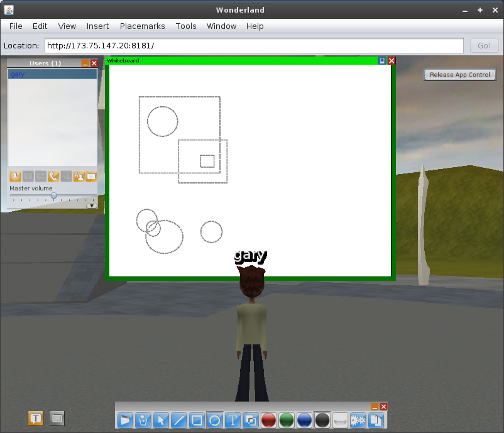Toggle the fill overlapping-squares tool
This screenshot has width=504, height=433.
point(251,420)
